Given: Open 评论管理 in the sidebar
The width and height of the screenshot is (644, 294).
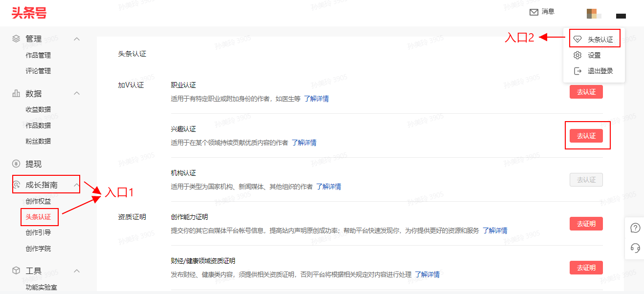Looking at the screenshot, I should (x=38, y=71).
